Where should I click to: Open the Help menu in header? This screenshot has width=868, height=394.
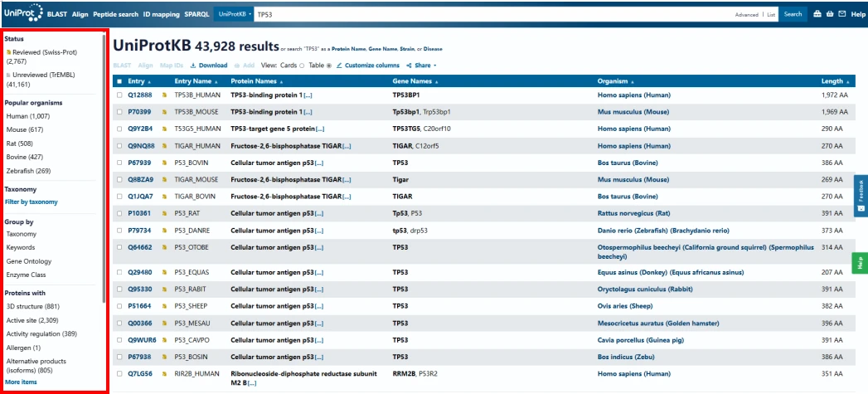[857, 14]
